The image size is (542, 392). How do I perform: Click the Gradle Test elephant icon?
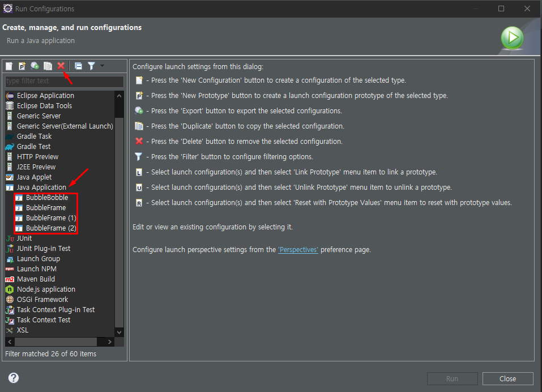[10, 147]
